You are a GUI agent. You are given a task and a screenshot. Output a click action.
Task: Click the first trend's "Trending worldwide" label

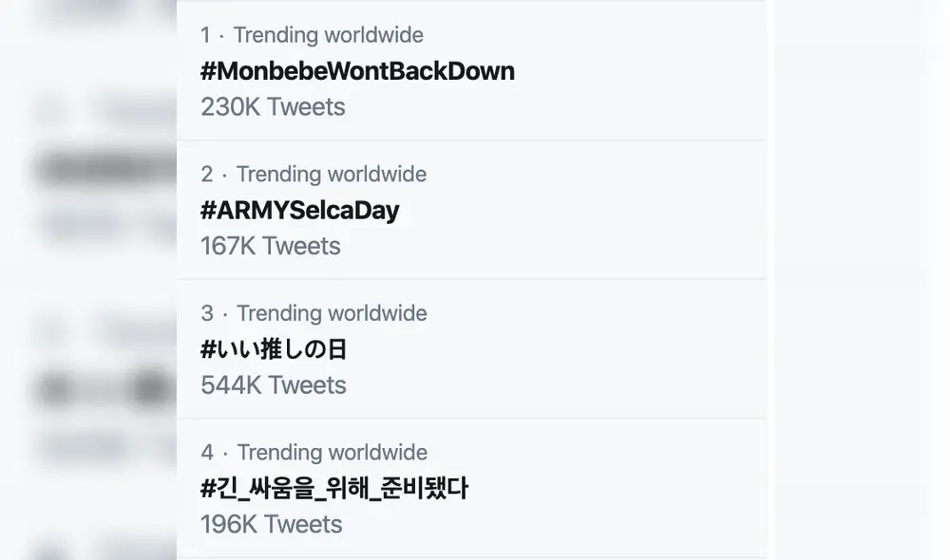point(329,35)
